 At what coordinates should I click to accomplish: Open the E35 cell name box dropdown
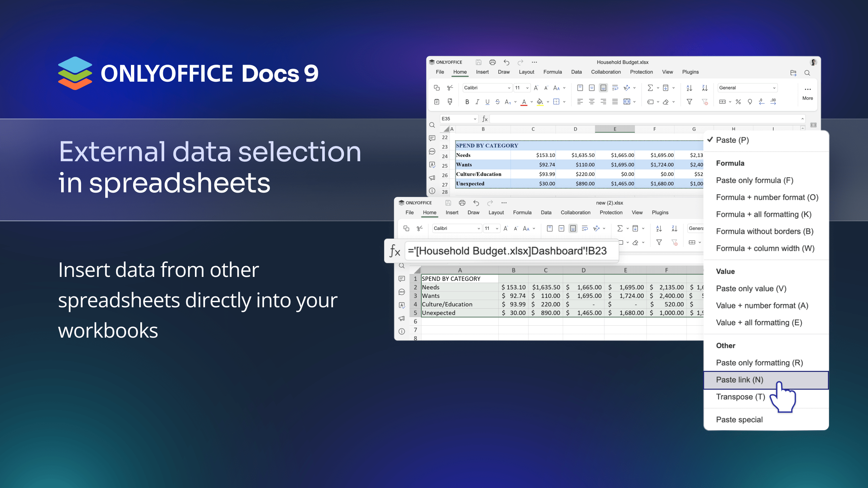475,119
